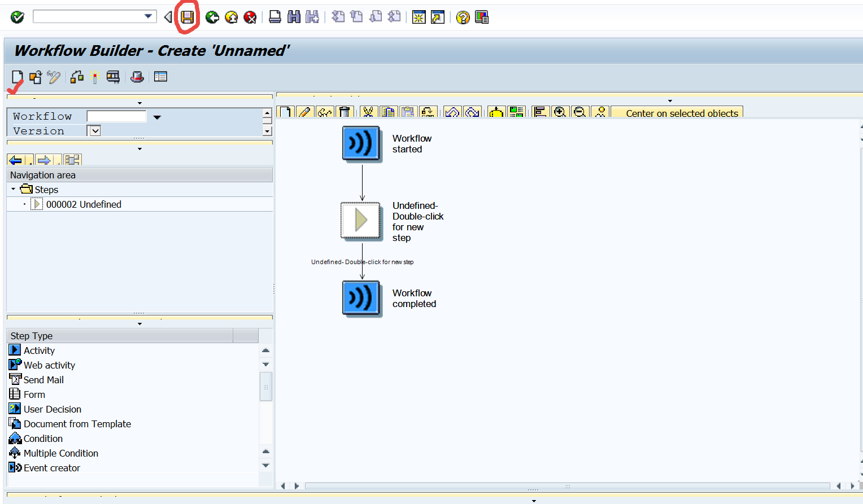Click the yellow Help question-mark icon

tap(463, 17)
